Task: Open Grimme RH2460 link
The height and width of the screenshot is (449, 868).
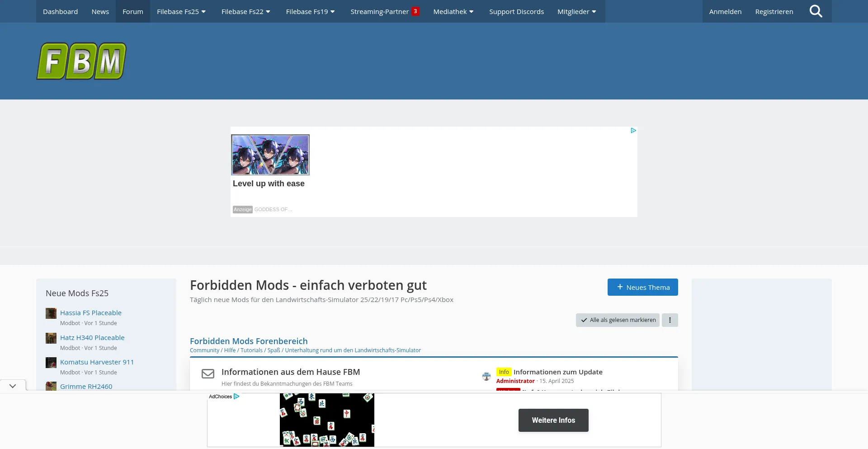Action: pyautogui.click(x=86, y=387)
